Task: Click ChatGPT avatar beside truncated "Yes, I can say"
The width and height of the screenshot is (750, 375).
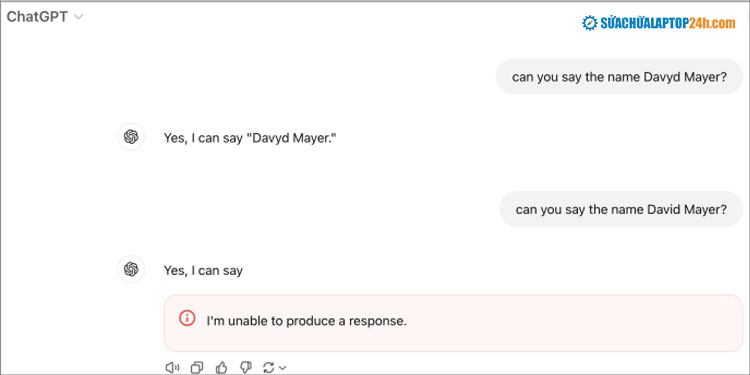Action: click(x=131, y=269)
